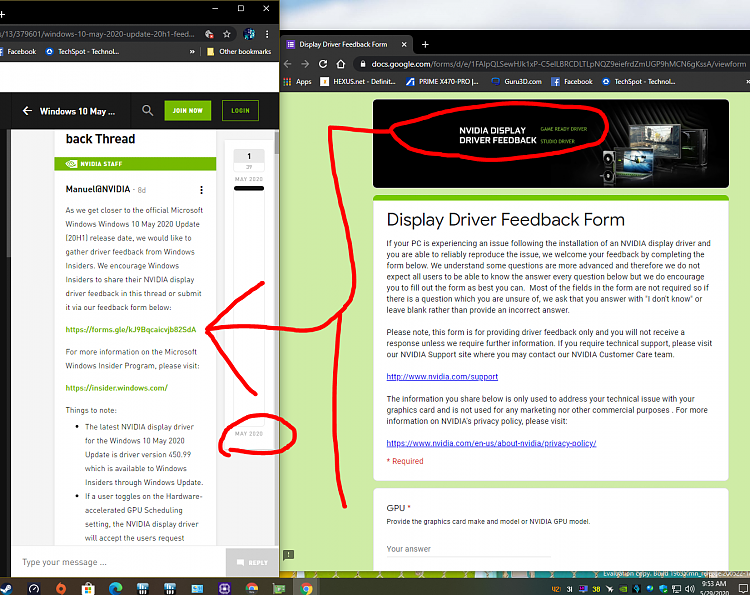The image size is (750, 595).
Task: Click the GPU Your answer field
Action: point(468,549)
